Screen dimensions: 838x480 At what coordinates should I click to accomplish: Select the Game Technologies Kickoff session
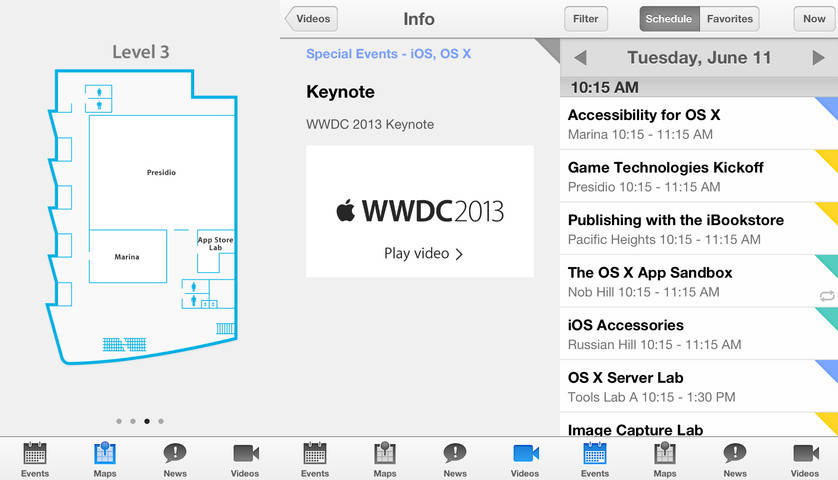click(688, 177)
